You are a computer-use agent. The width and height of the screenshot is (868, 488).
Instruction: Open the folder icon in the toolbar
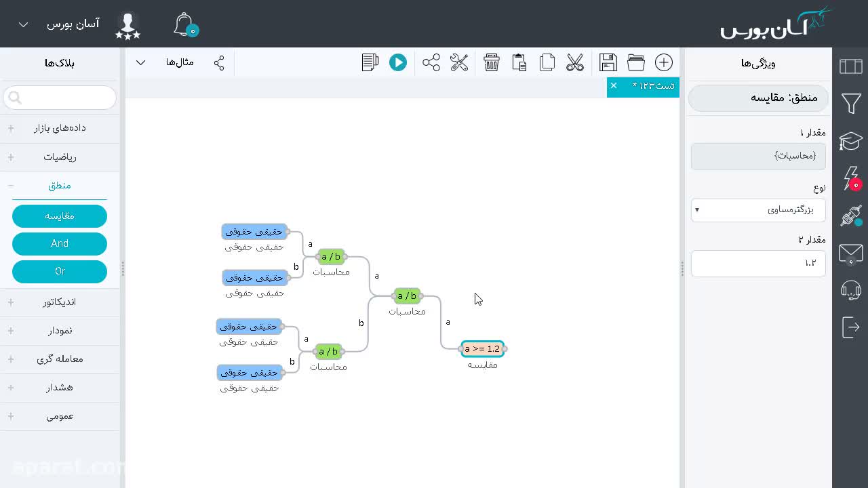[636, 62]
